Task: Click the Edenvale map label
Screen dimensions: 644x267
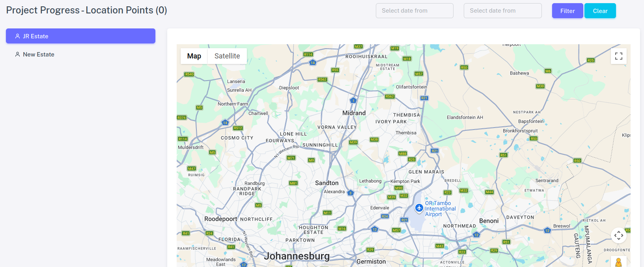Action: tap(380, 208)
